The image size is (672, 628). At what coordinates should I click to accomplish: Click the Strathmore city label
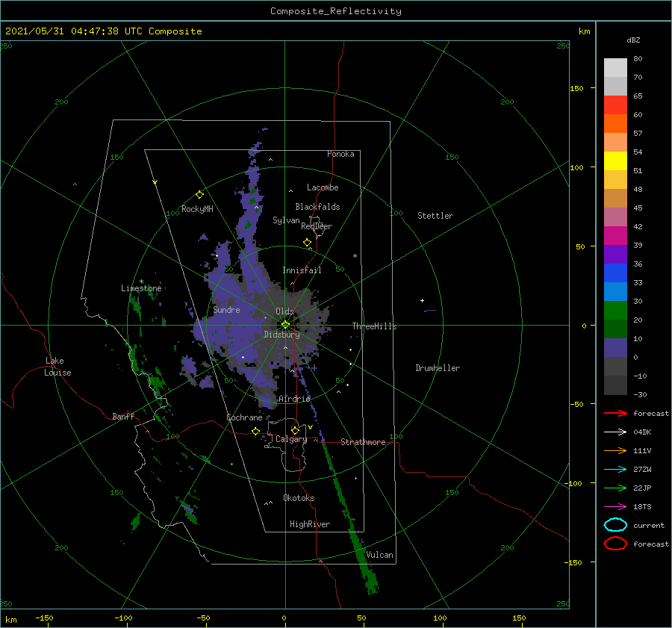(x=363, y=442)
